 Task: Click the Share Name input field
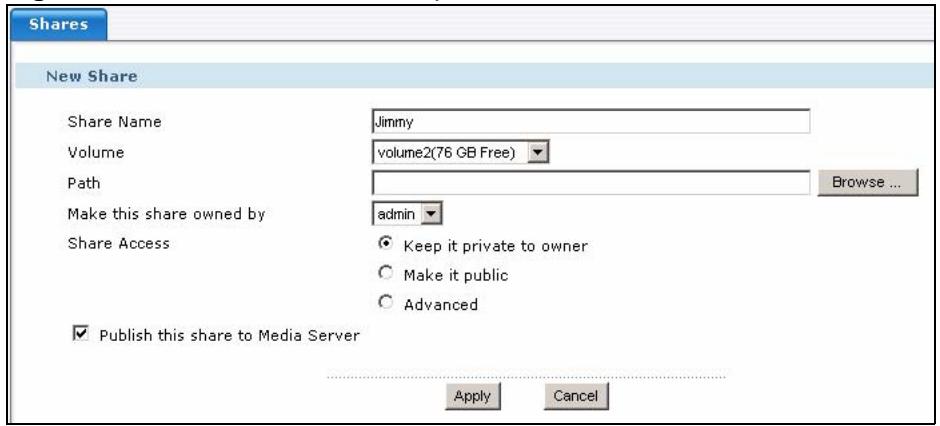[x=590, y=122]
